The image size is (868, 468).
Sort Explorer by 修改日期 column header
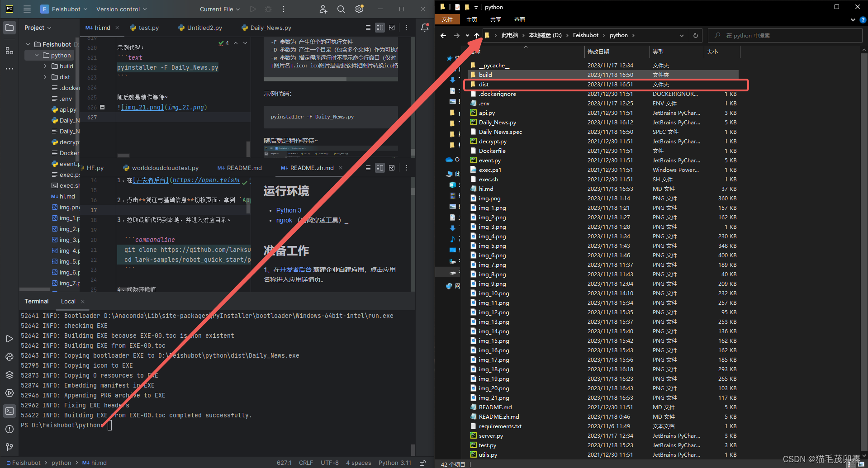(617, 52)
